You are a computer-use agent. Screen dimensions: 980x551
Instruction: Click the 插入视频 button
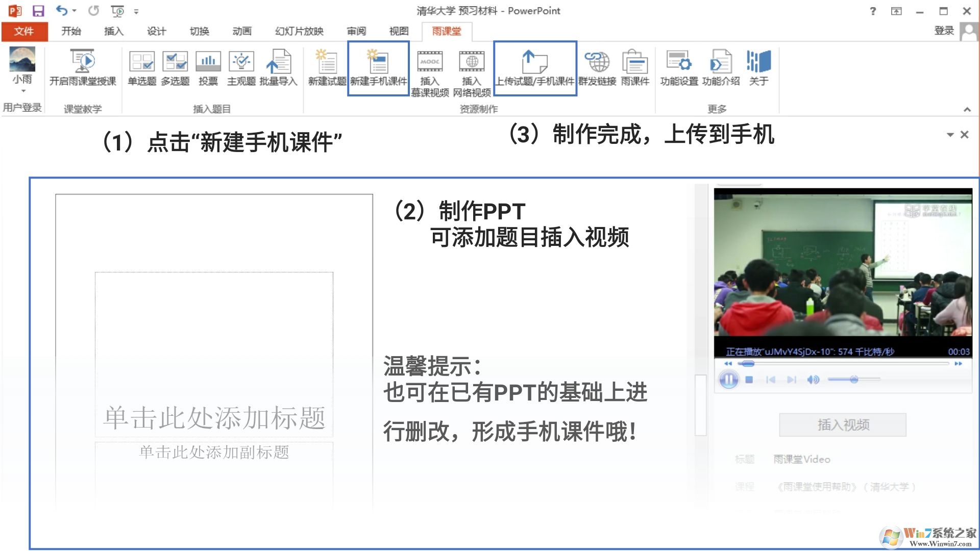coord(843,424)
